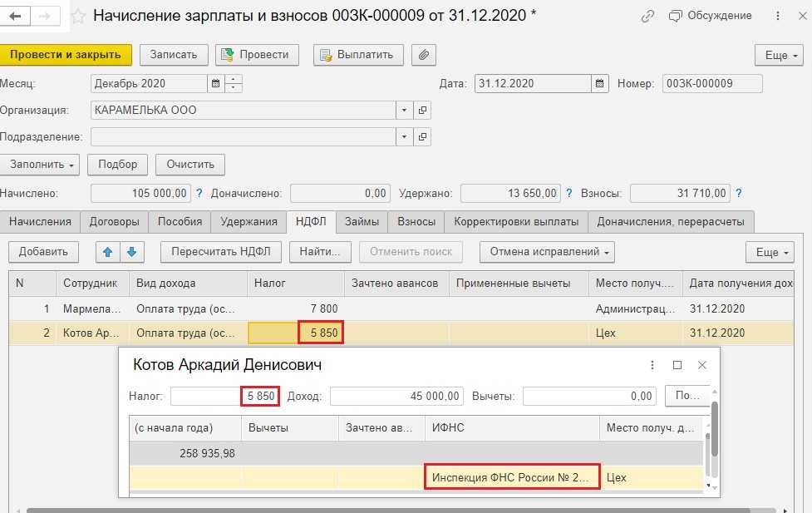Click the value 258 935,98 in popup table
This screenshot has width=812, height=513.
click(x=207, y=453)
